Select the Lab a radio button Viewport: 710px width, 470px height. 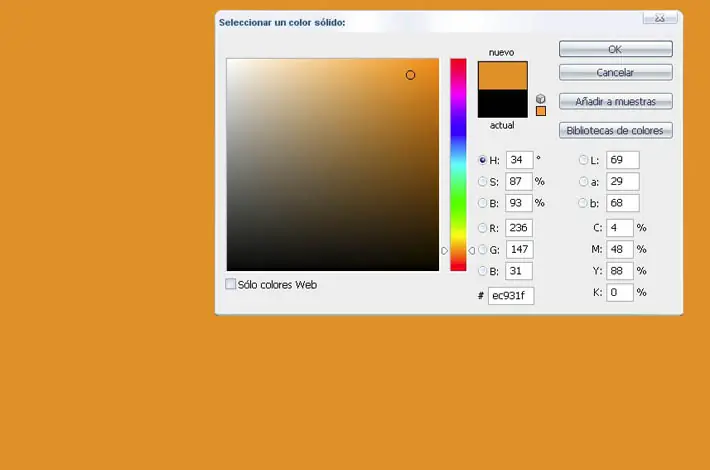583,182
